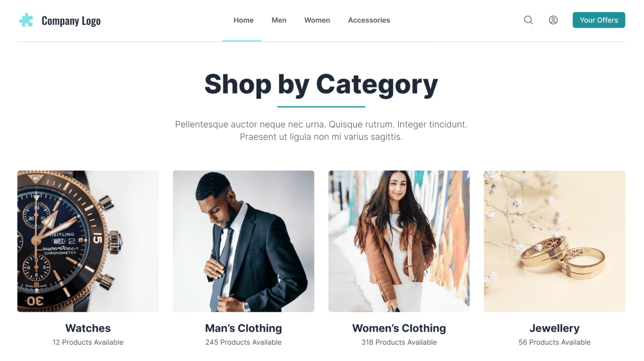Click the Your Offers button
This screenshot has height=361, width=644.
click(x=598, y=20)
